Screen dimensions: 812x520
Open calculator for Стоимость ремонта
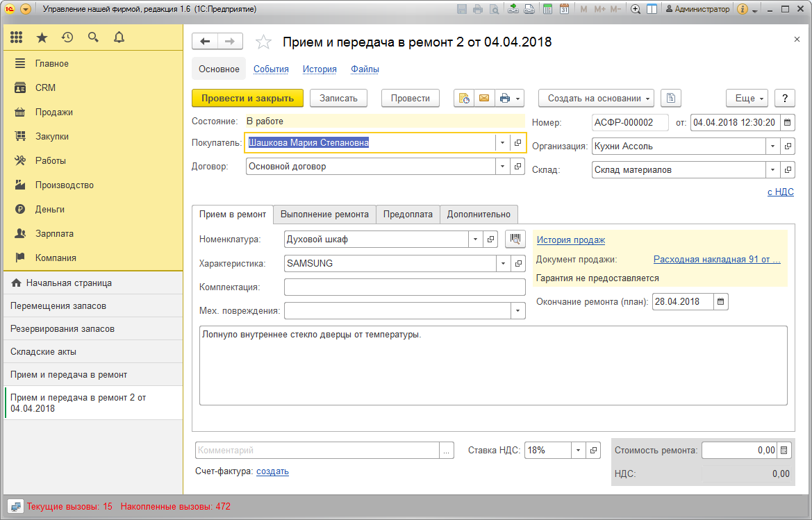click(784, 450)
